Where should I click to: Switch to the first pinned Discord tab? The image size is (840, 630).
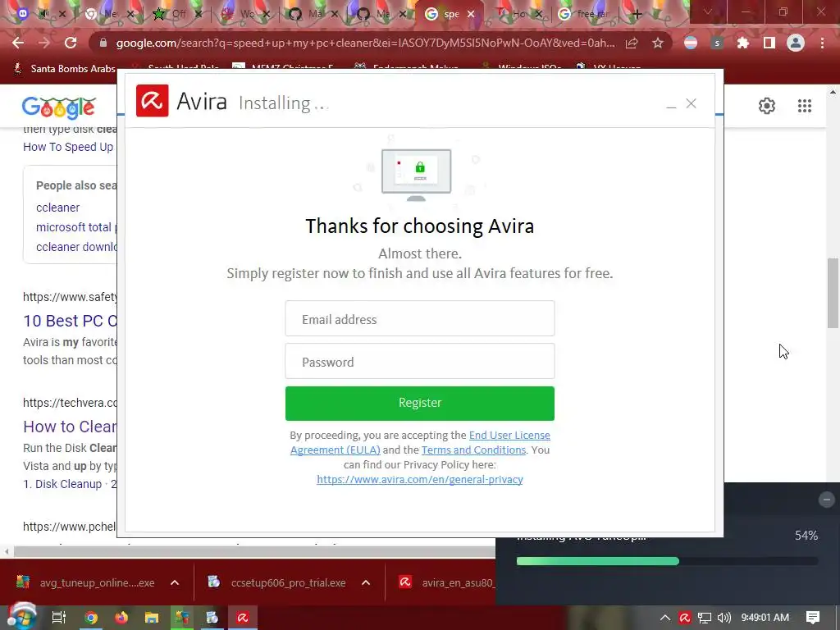coord(22,15)
